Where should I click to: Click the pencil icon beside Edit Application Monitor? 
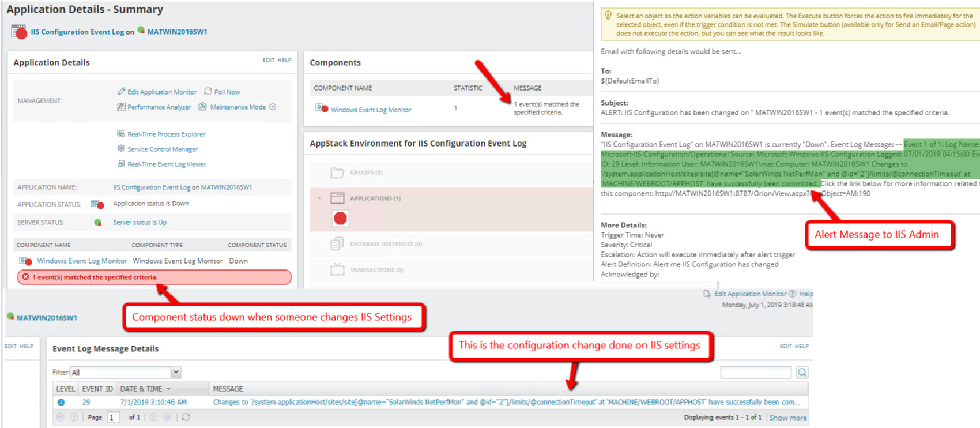121,91
